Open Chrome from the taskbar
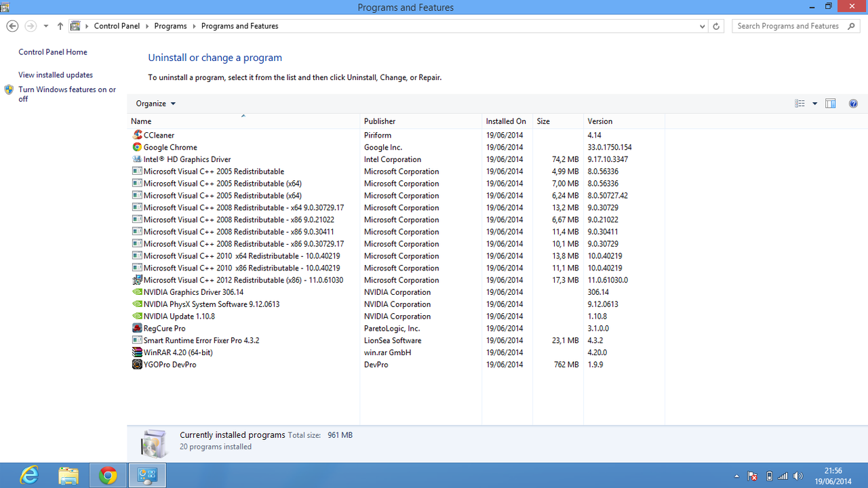Image resolution: width=868 pixels, height=488 pixels. pyautogui.click(x=107, y=476)
